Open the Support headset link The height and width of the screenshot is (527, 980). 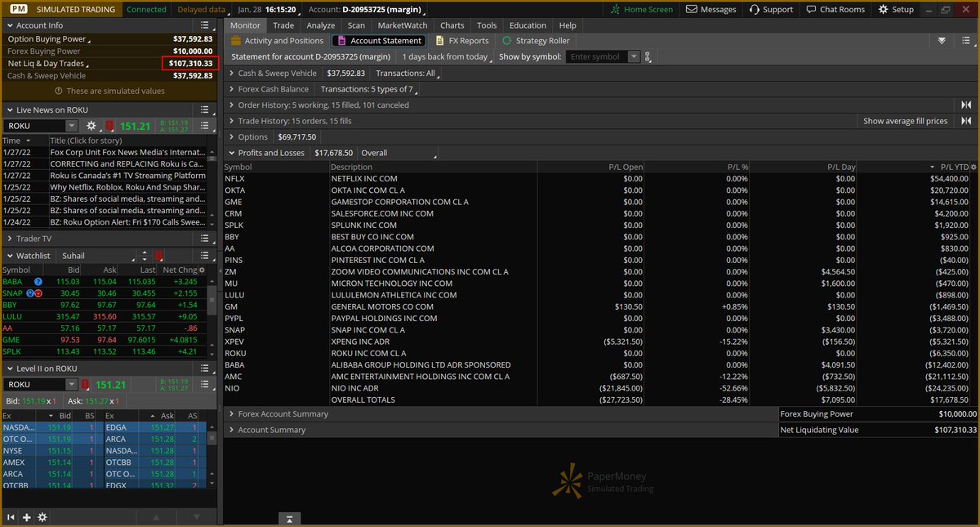tap(771, 9)
